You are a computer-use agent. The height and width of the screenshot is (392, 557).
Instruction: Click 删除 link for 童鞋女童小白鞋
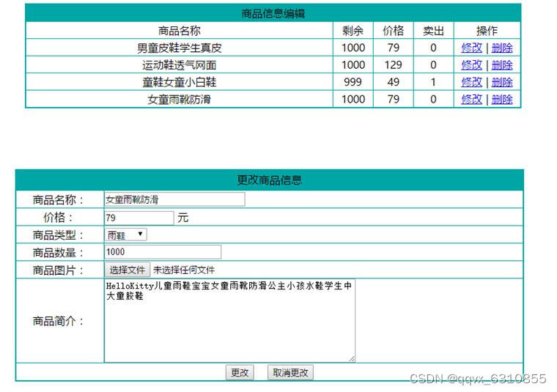tap(502, 82)
